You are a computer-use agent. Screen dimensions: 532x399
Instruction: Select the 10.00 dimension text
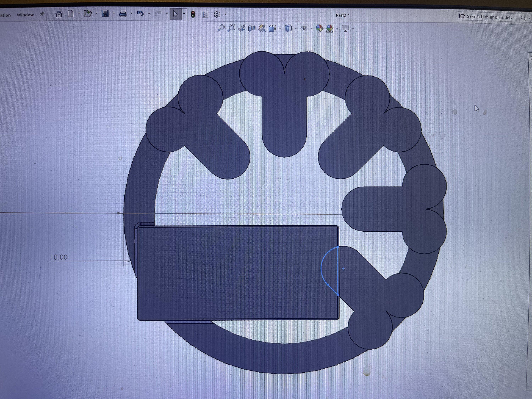pos(59,257)
